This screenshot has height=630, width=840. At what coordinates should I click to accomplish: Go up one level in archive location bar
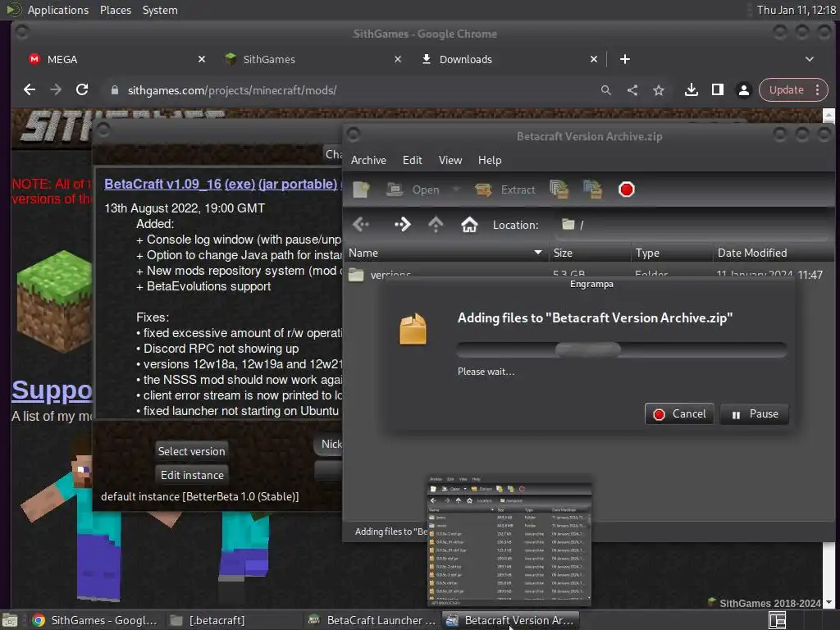[436, 225]
